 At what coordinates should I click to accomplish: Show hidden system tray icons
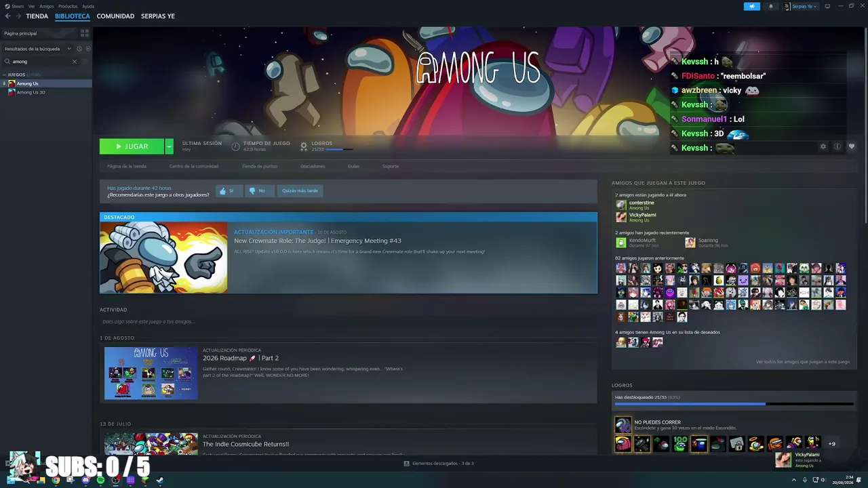[794, 480]
